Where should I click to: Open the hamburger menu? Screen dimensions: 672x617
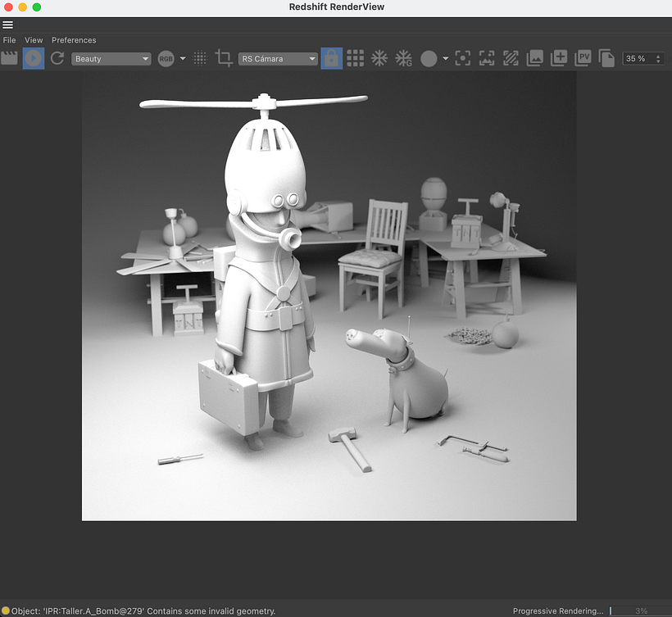click(7, 25)
